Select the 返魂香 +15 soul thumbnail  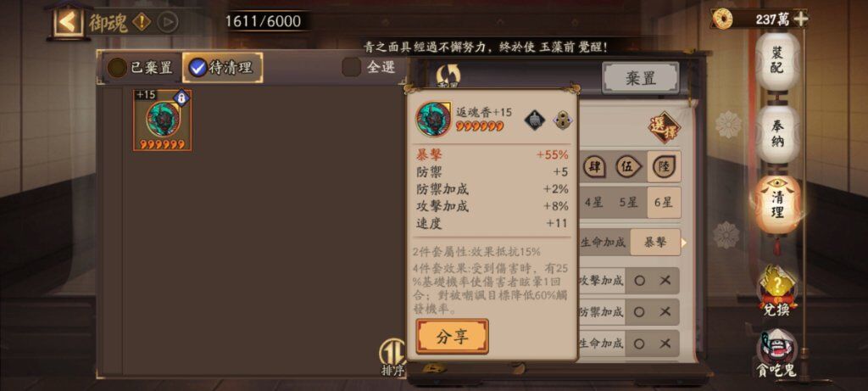pos(162,120)
